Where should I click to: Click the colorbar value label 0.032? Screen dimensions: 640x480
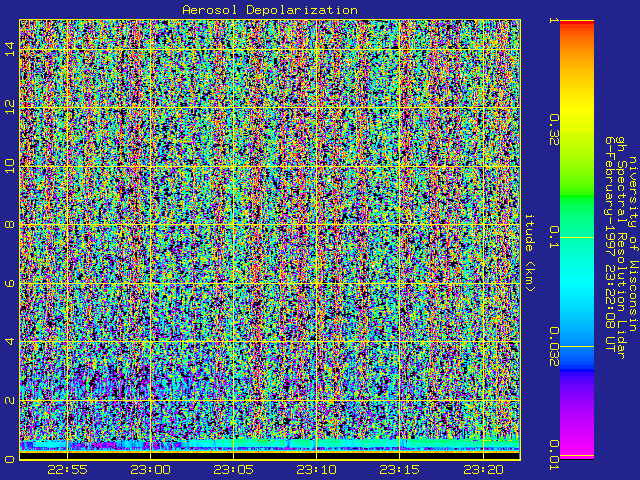554,347
